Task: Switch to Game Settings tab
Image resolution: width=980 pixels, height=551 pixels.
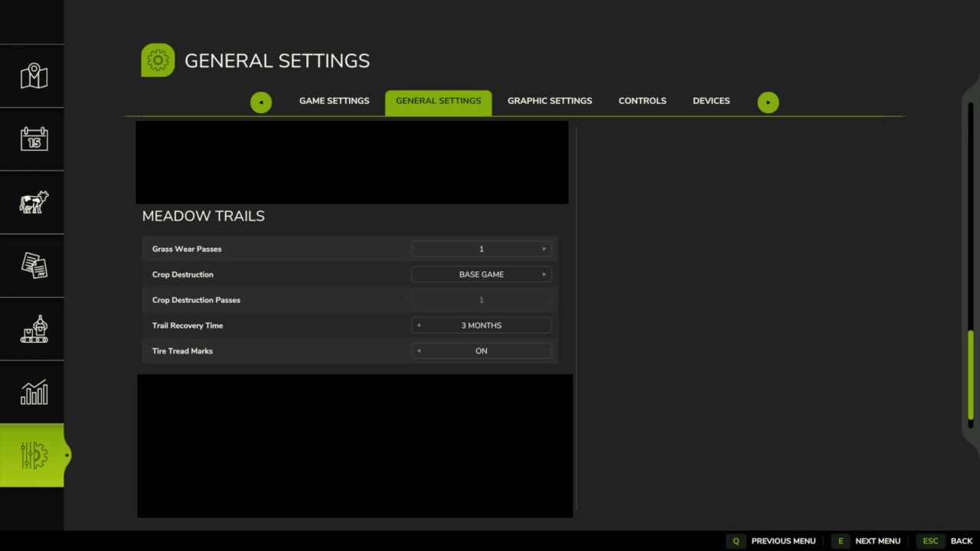Action: [334, 101]
